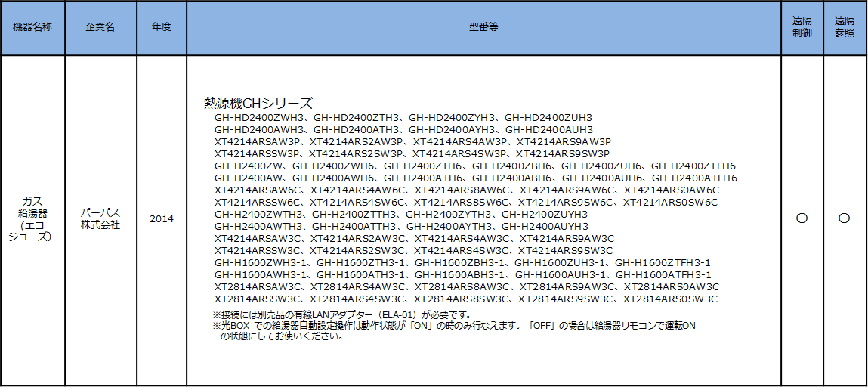Click model number GH-H2400ZWTH3
The image size is (868, 387).
[259, 214]
